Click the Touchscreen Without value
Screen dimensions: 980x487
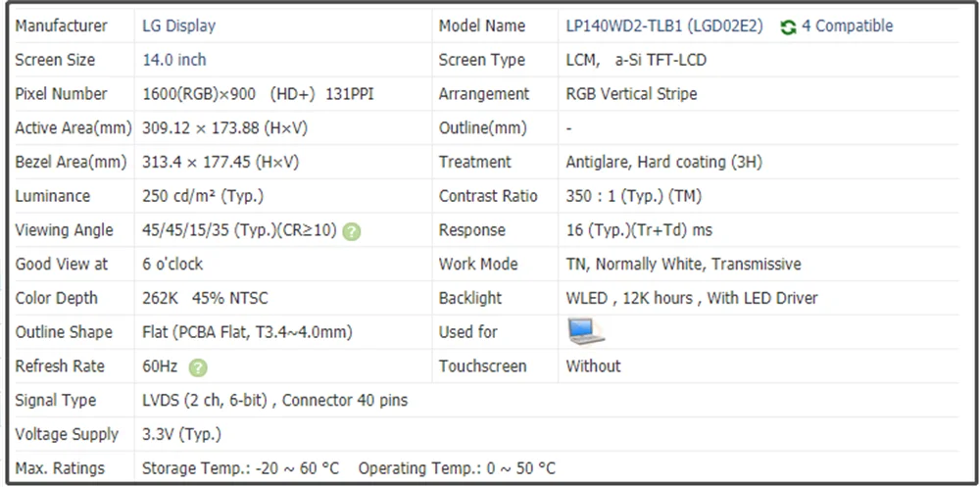593,366
